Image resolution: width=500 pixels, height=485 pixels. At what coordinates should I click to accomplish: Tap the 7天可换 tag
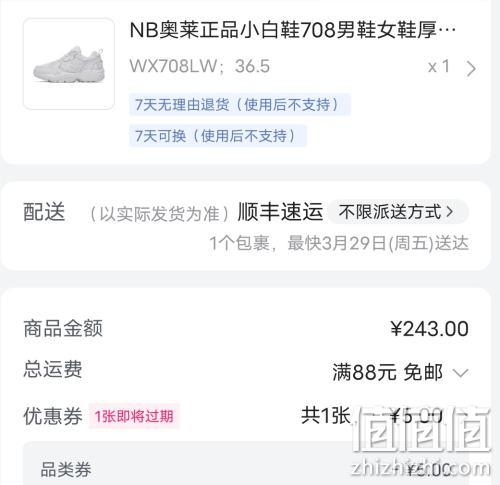coord(218,136)
